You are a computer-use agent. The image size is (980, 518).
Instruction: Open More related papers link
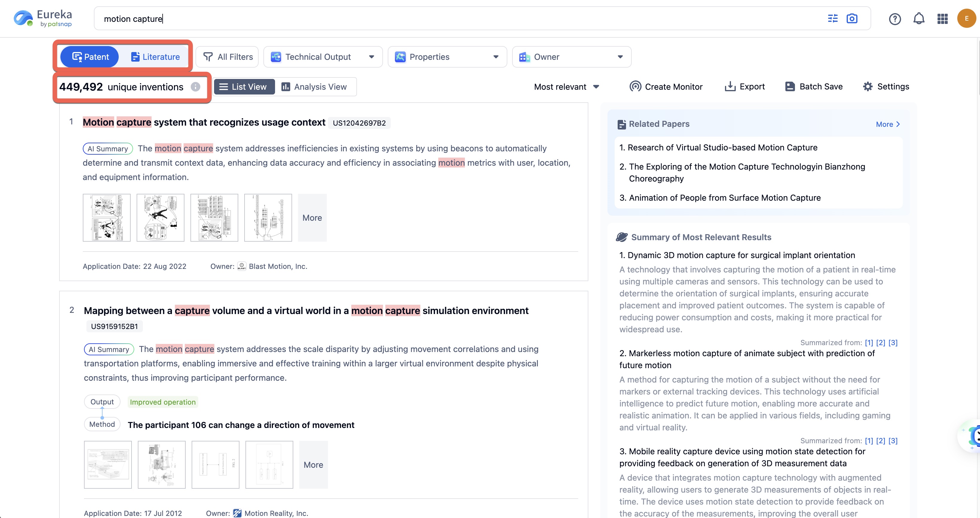pos(887,124)
